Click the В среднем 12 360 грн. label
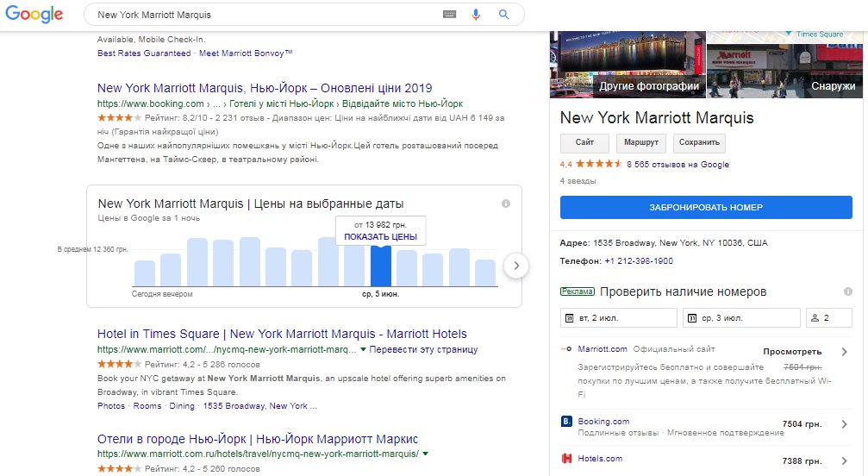This screenshot has height=476, width=868. (x=92, y=249)
